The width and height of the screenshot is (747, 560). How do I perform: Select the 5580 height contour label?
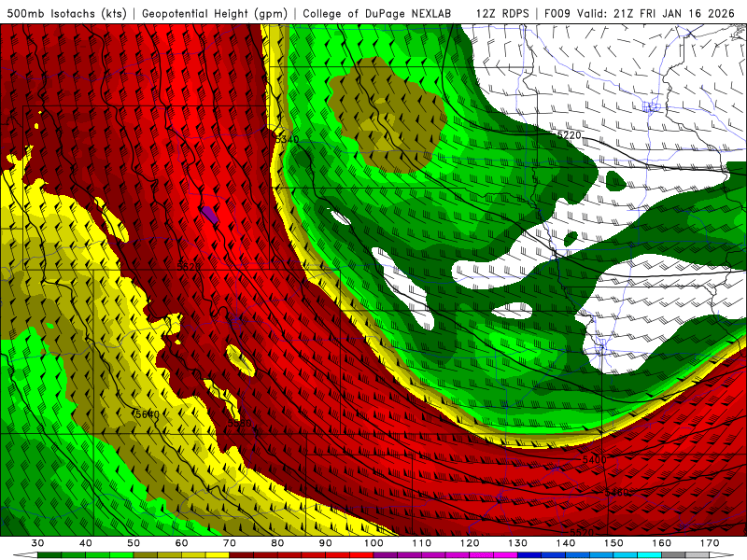pyautogui.click(x=240, y=424)
